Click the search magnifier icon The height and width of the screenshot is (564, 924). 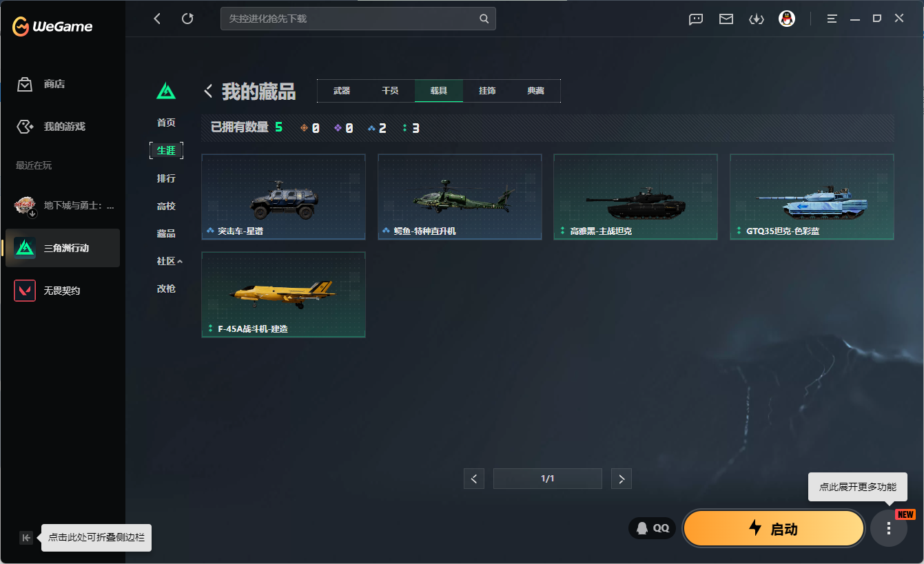(x=484, y=19)
